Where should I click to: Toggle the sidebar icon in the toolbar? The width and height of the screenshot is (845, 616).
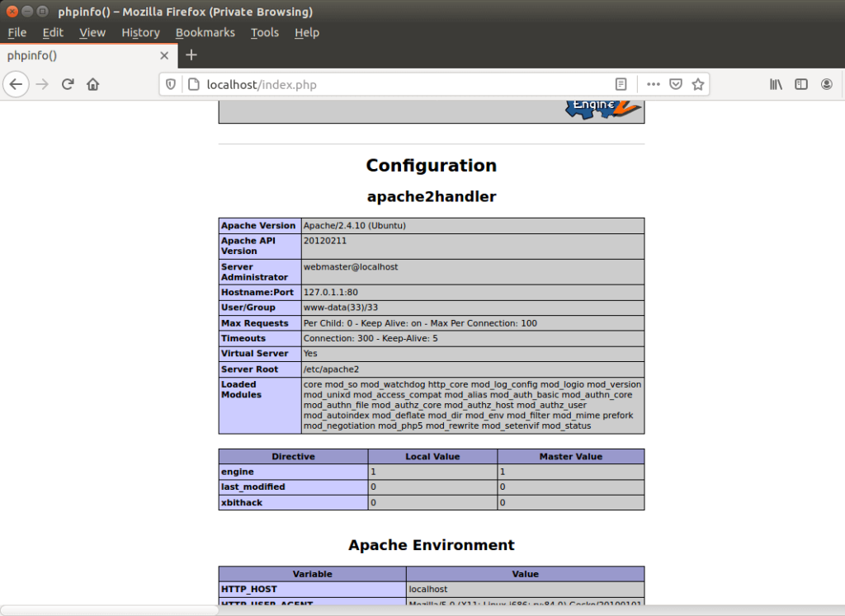[x=801, y=84]
